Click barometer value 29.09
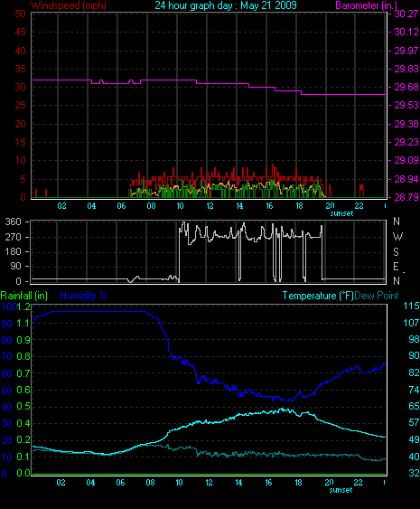420x509 pixels. [406, 160]
